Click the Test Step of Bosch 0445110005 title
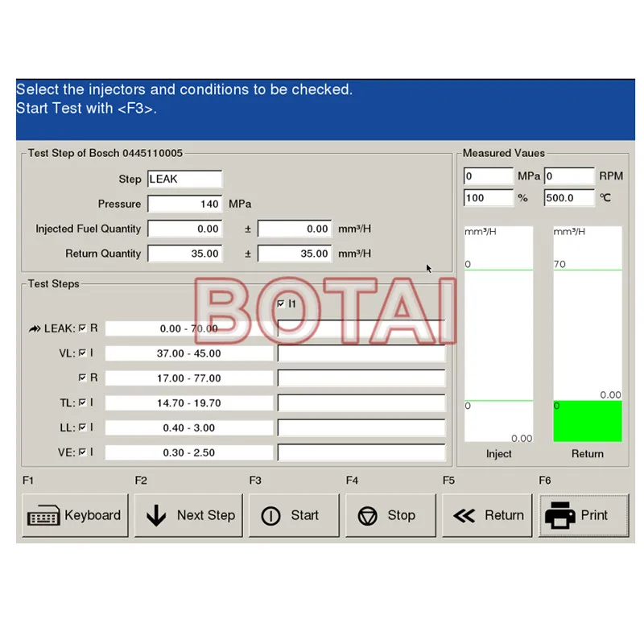The image size is (644, 644). coord(105,153)
